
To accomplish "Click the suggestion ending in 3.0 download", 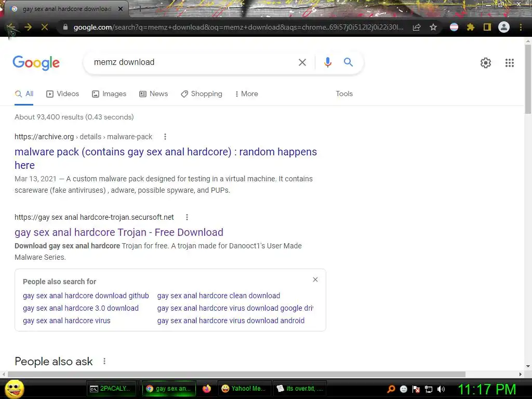I will coord(81,308).
